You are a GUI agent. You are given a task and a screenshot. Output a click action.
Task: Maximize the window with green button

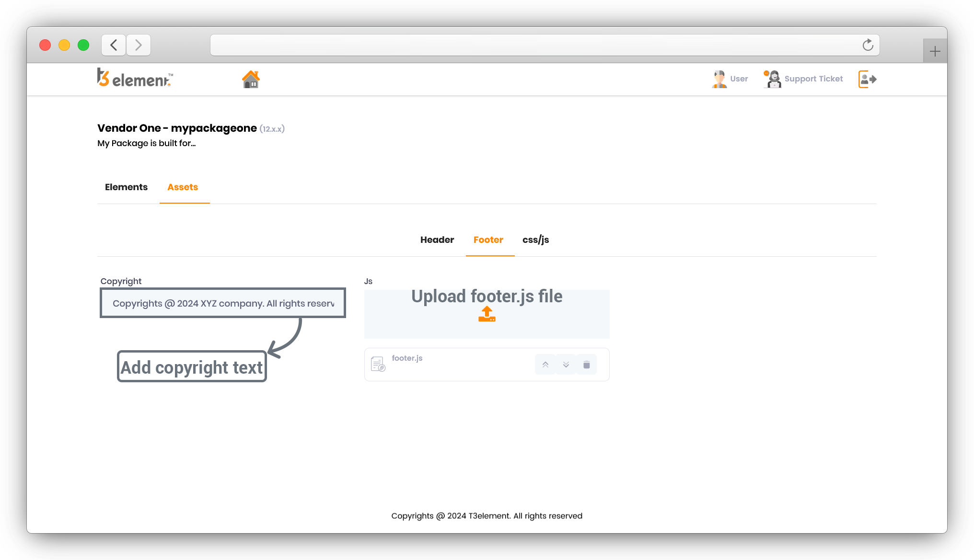click(83, 45)
